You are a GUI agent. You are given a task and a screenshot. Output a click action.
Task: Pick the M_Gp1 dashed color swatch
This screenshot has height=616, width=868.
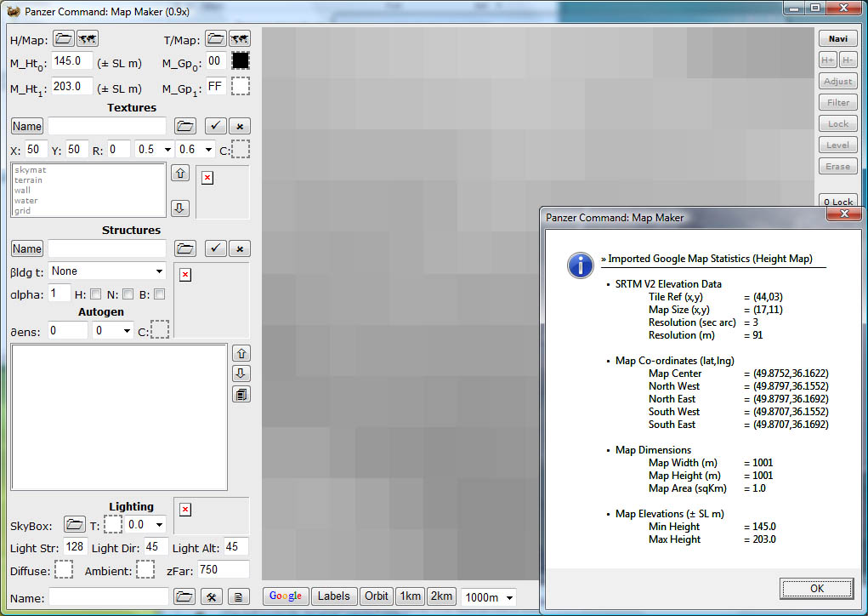coord(241,87)
